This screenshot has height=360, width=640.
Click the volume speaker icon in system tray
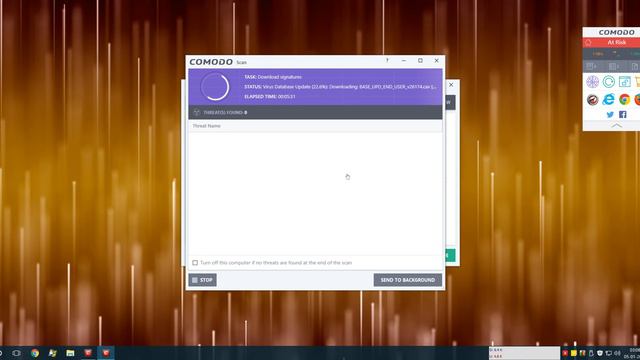pos(617,353)
